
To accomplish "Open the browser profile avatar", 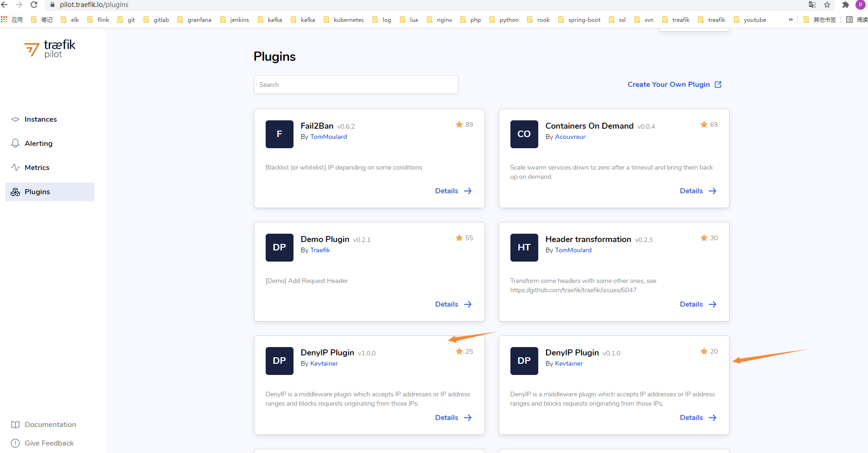I will pyautogui.click(x=861, y=5).
